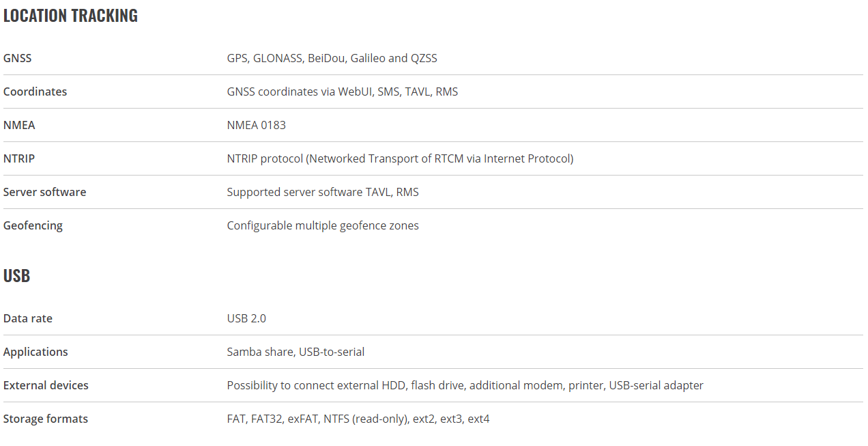Click the LOCATION TRACKING section heading
The image size is (868, 446).
[x=70, y=16]
